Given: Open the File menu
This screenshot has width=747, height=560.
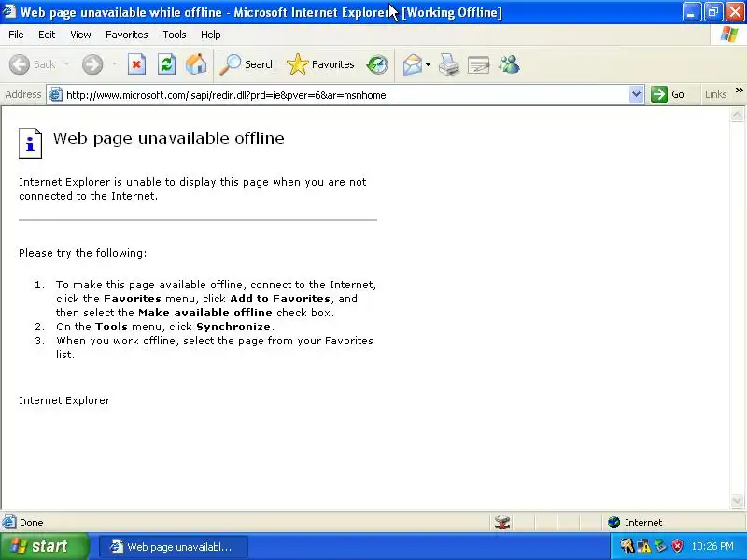Looking at the screenshot, I should pos(16,35).
